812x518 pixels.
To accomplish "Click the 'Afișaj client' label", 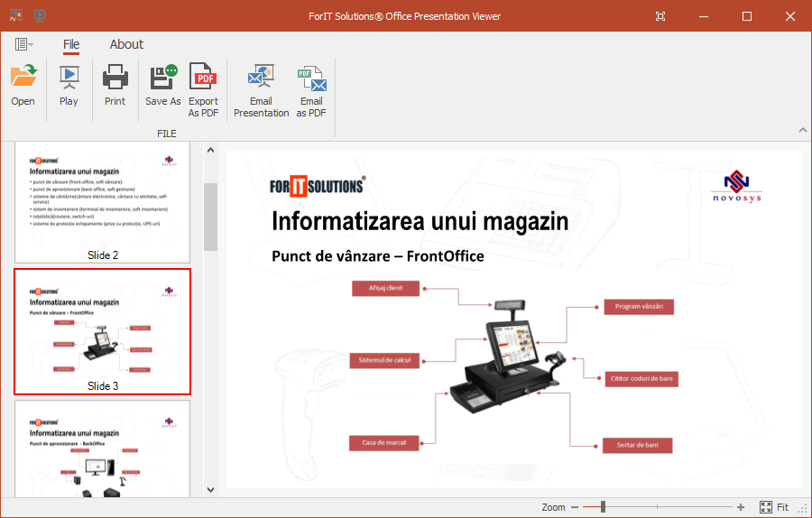I will 386,288.
